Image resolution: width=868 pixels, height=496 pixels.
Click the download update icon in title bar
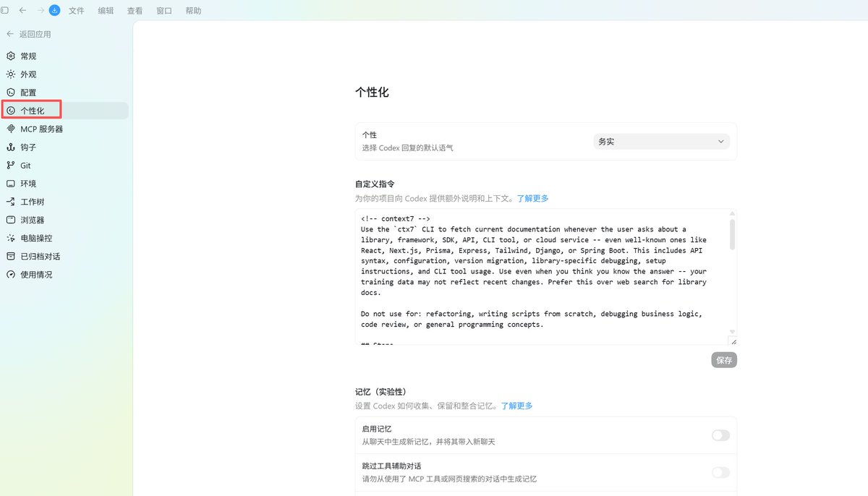click(x=55, y=10)
